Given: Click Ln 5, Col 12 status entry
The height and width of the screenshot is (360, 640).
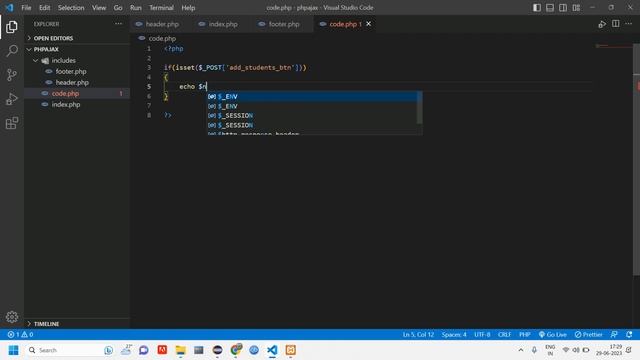Looking at the screenshot, I should (x=418, y=334).
